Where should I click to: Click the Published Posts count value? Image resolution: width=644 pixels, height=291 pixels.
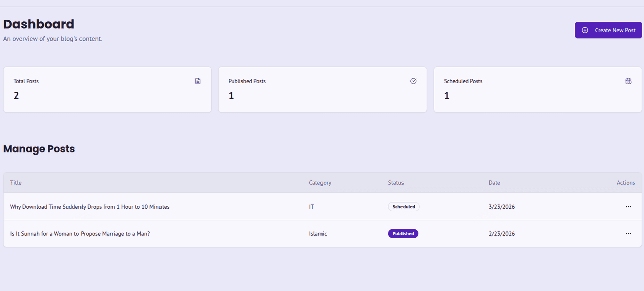[x=231, y=95]
